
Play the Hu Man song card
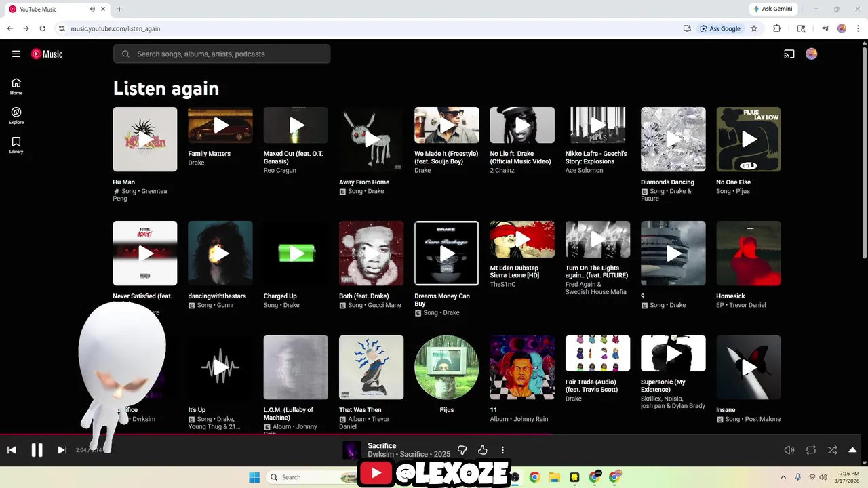click(x=145, y=139)
